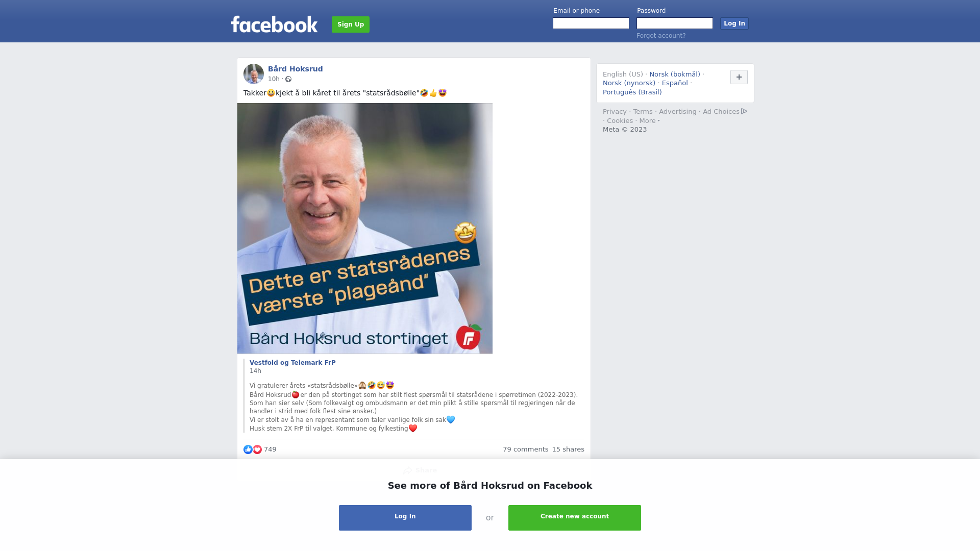Click the Facebook logo in header

coord(274,24)
